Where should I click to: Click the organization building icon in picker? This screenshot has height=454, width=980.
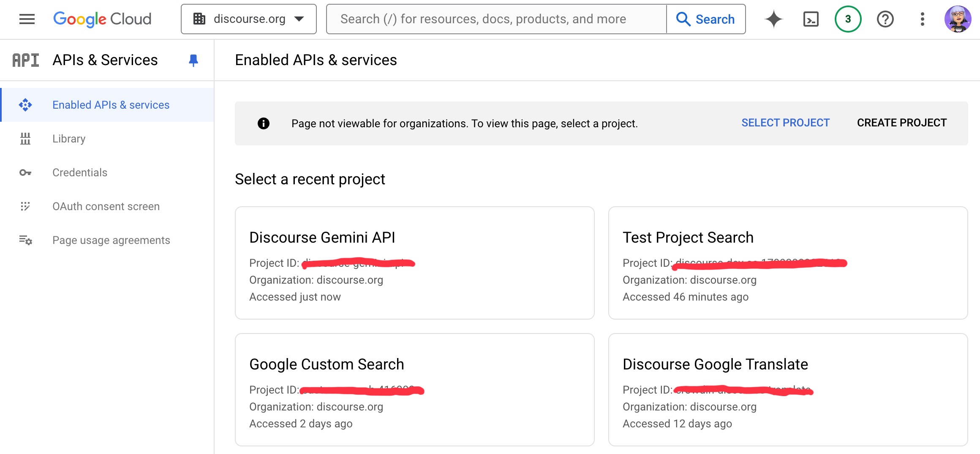199,19
